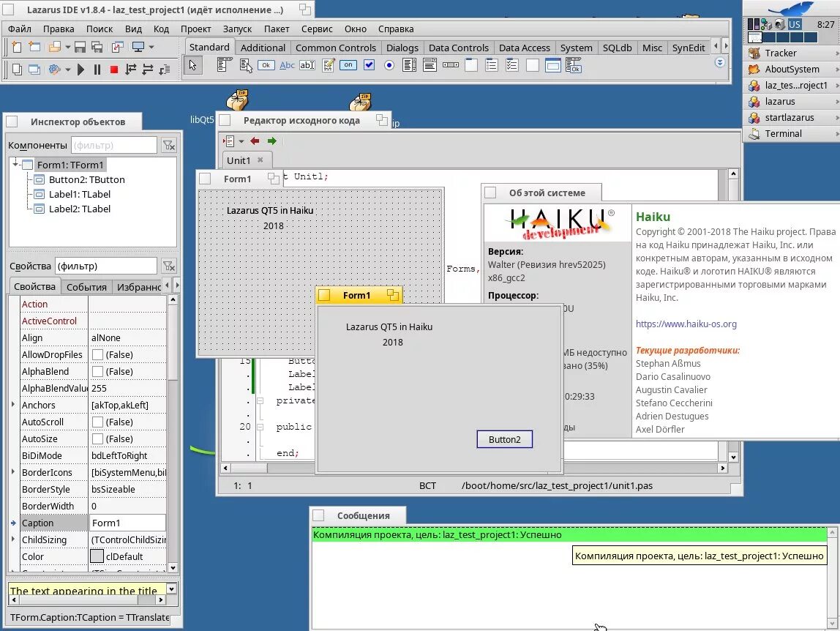Select AboutSystem in the Deskbar
This screenshot has height=631, width=840.
point(791,69)
